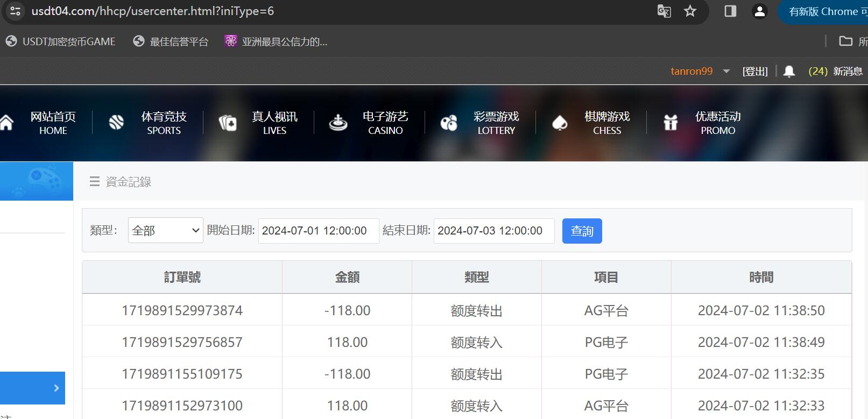
Task: Open the Chrome profile avatar icon
Action: coord(759,11)
